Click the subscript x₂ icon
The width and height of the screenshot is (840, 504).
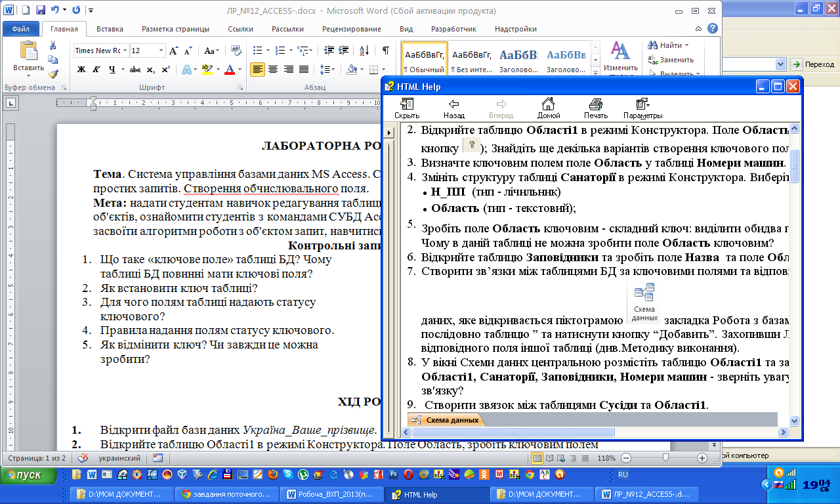point(151,70)
